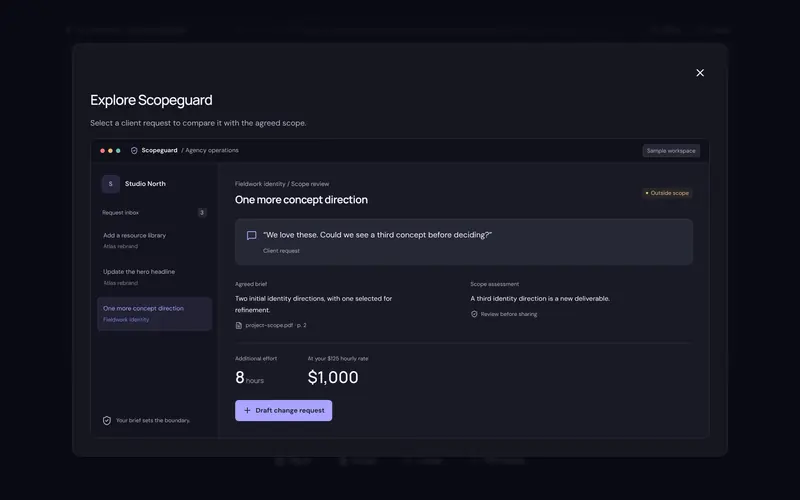The width and height of the screenshot is (800, 500).
Task: Click the Agency operations breadcrumb
Action: pos(210,151)
